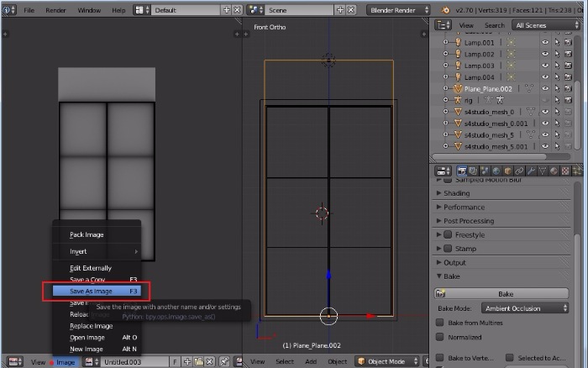
Task: Delete the current Scene with X icon
Action: (x=350, y=10)
